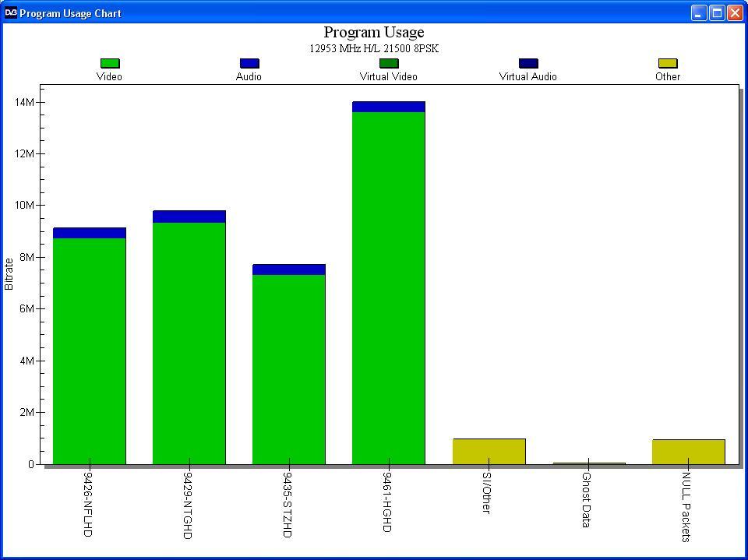Viewport: 748px width, 560px height.
Task: Click the Audio legend blue swatch
Action: [x=249, y=63]
